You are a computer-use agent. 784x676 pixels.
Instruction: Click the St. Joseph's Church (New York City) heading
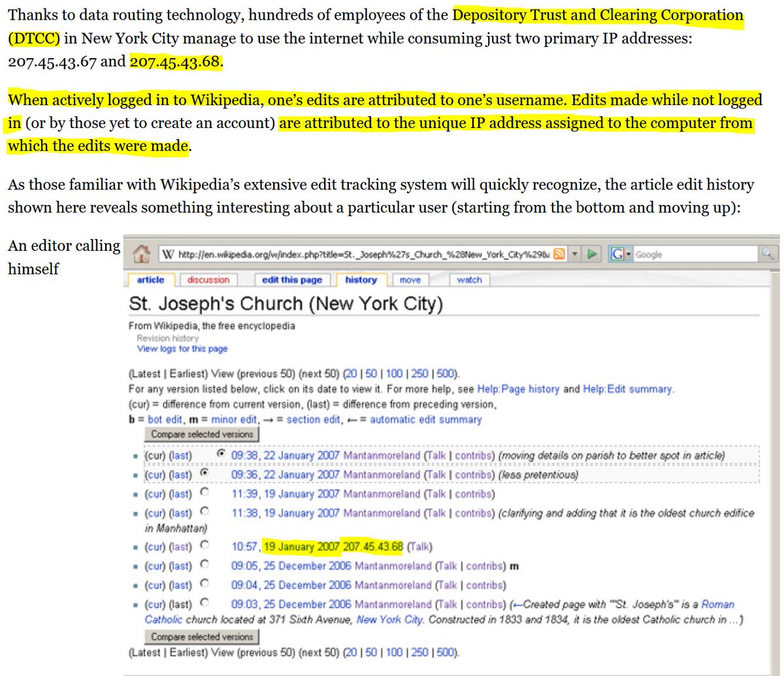coord(286,304)
